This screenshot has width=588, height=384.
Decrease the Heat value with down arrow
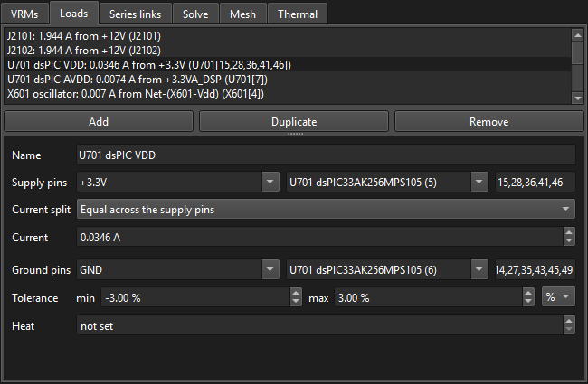point(569,330)
